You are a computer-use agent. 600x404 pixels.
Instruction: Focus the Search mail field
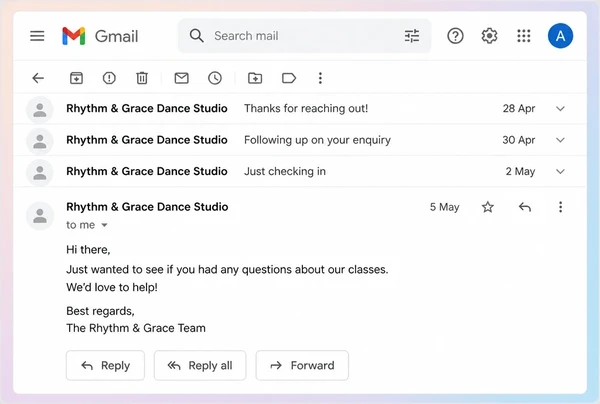pos(304,36)
